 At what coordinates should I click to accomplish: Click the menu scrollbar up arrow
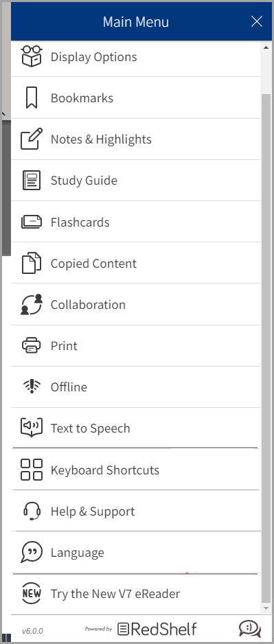coord(266,47)
